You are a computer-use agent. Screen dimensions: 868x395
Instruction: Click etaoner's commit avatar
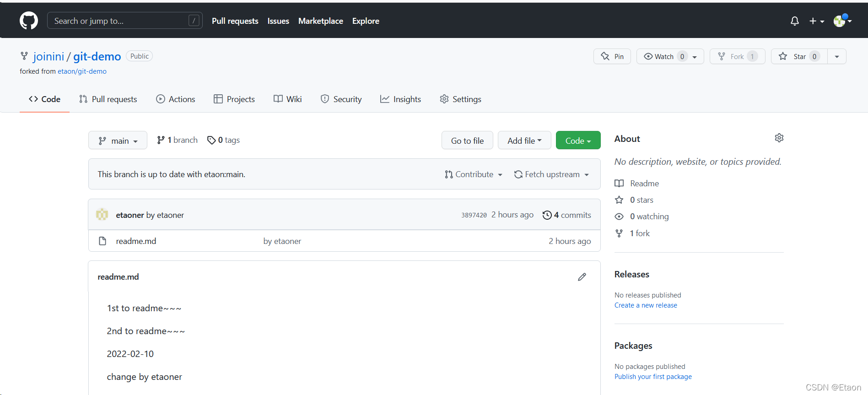coord(102,215)
